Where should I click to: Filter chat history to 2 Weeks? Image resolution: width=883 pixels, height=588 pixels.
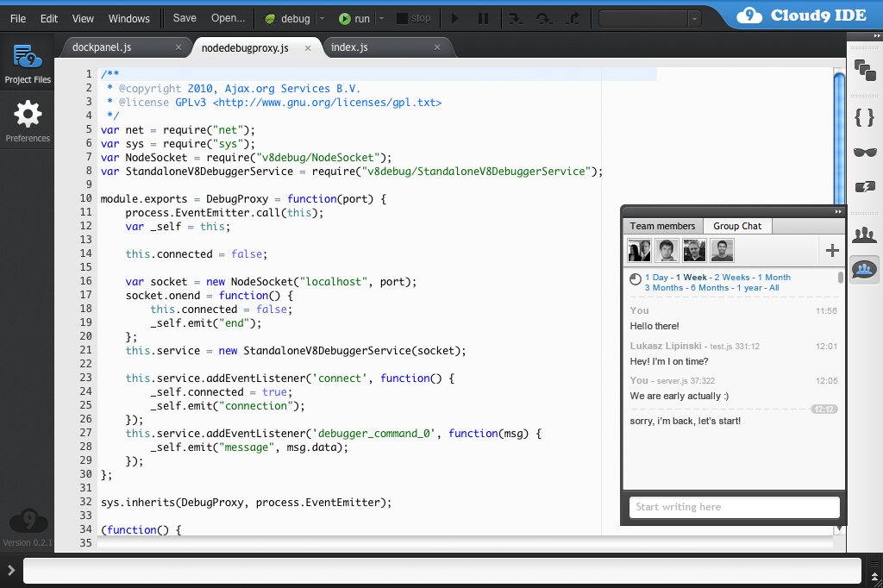pos(731,278)
